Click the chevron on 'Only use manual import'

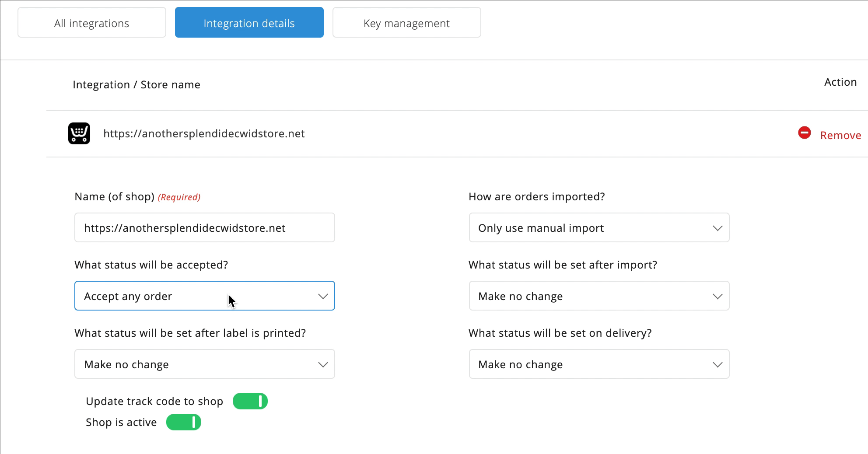click(x=717, y=227)
